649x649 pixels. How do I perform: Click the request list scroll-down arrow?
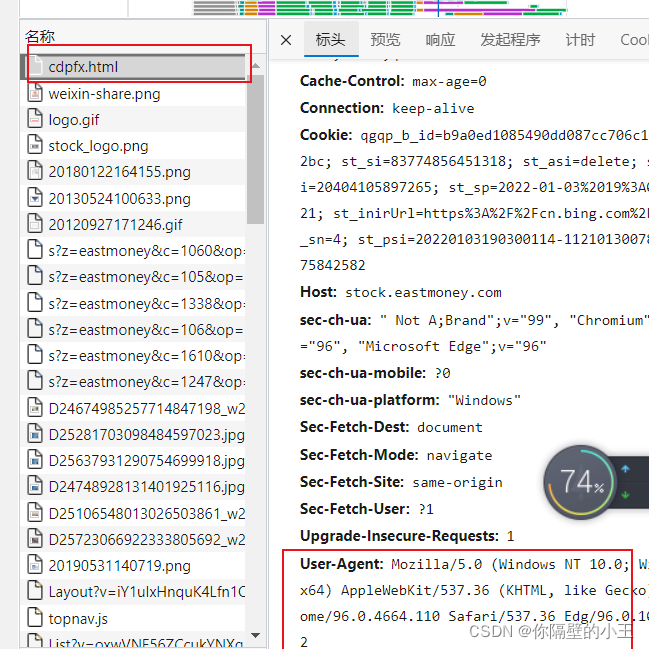click(x=256, y=635)
